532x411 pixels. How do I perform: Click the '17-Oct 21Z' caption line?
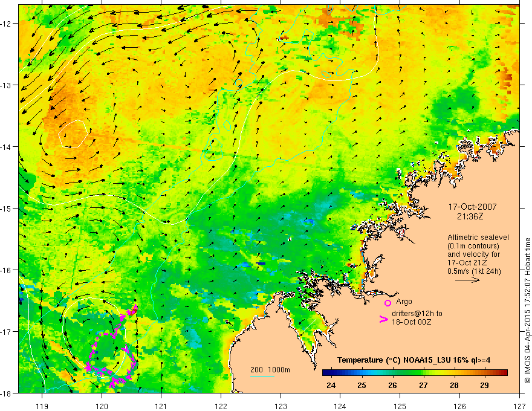pyautogui.click(x=467, y=263)
